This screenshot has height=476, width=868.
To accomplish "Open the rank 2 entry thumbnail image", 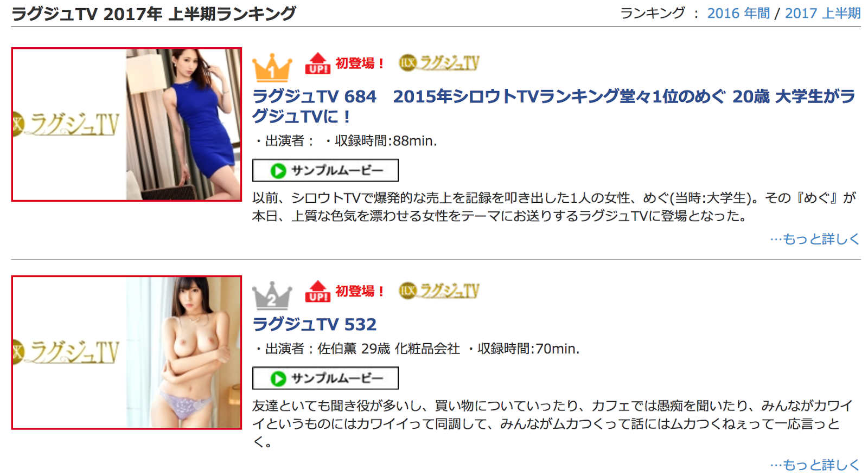I will [x=126, y=352].
